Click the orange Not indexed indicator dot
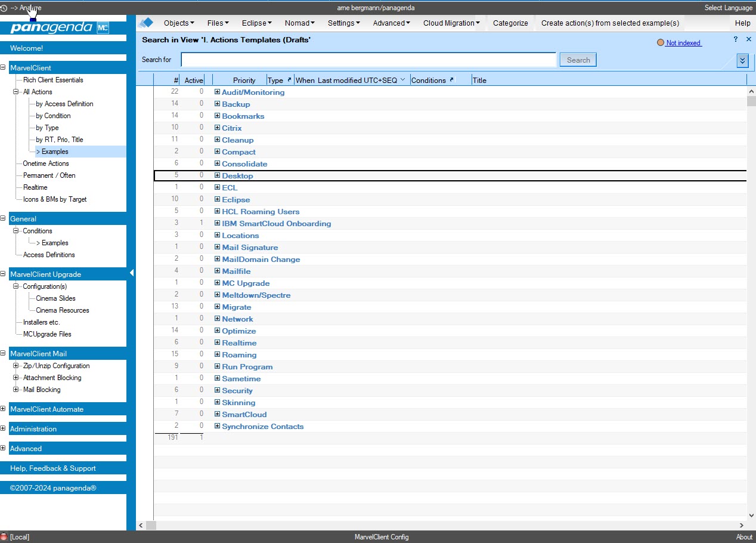The height and width of the screenshot is (543, 756). [661, 43]
